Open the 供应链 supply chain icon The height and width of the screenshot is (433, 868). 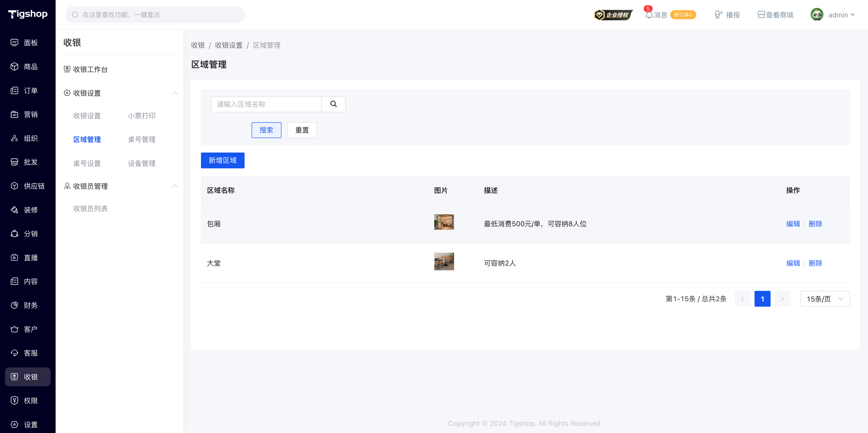(x=14, y=186)
